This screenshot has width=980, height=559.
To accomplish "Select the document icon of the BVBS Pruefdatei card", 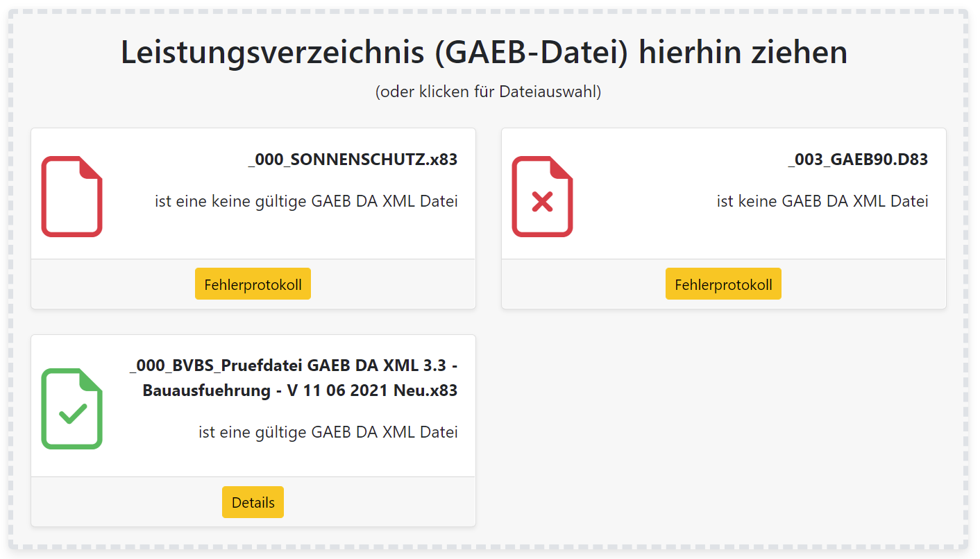I will (71, 409).
